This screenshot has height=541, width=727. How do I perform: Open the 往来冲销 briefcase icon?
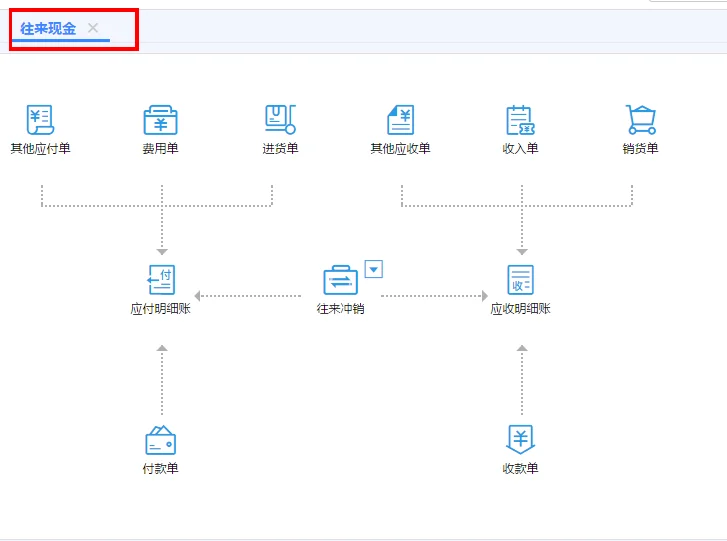pos(340,280)
